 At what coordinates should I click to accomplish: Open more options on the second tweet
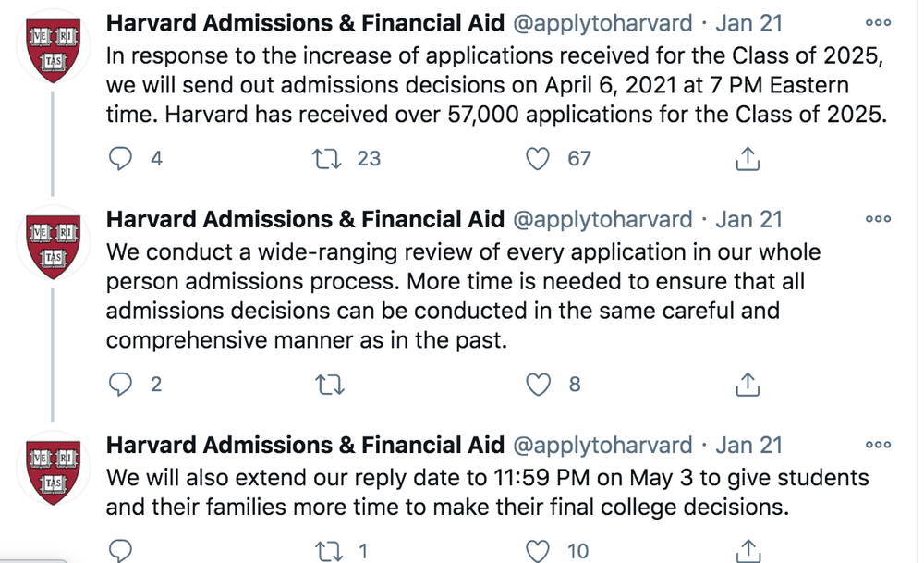point(878,219)
